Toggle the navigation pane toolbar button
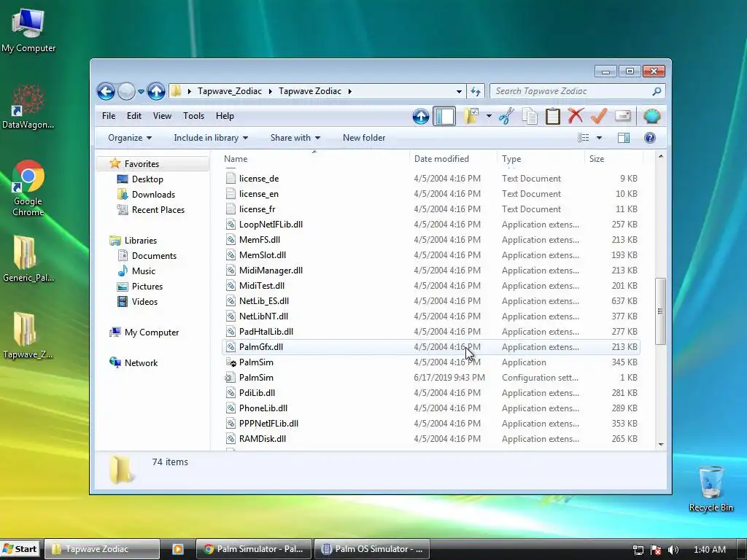Screen dimensions: 747x560 (x=444, y=116)
